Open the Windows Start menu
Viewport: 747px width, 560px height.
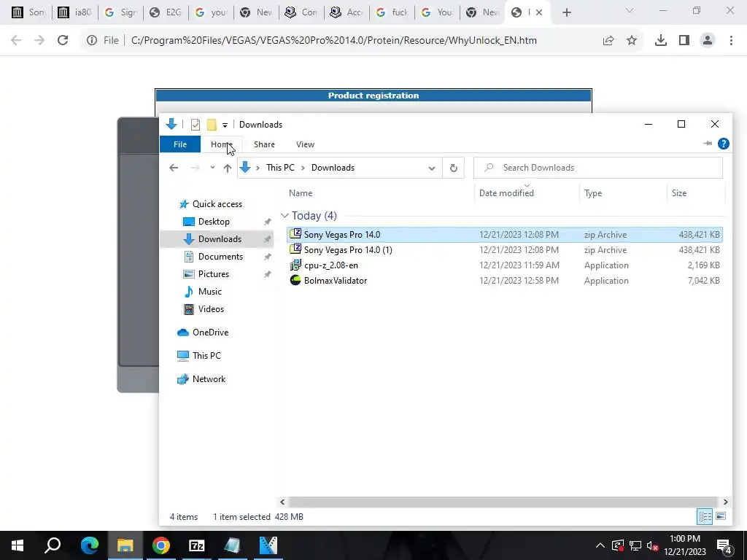[x=18, y=545]
